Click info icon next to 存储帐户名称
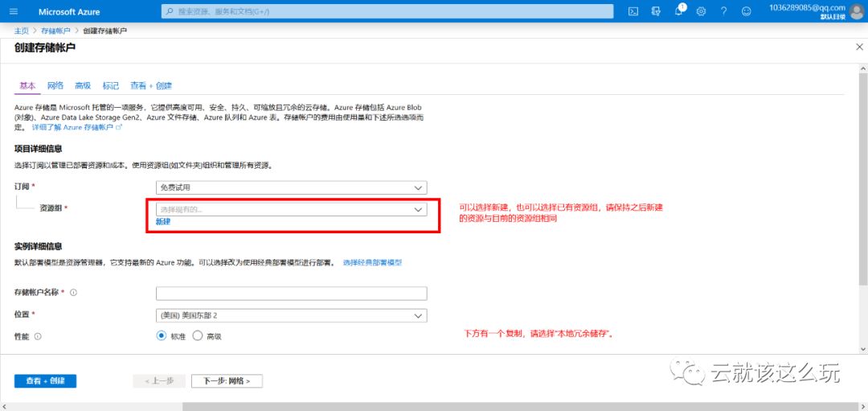 click(74, 293)
